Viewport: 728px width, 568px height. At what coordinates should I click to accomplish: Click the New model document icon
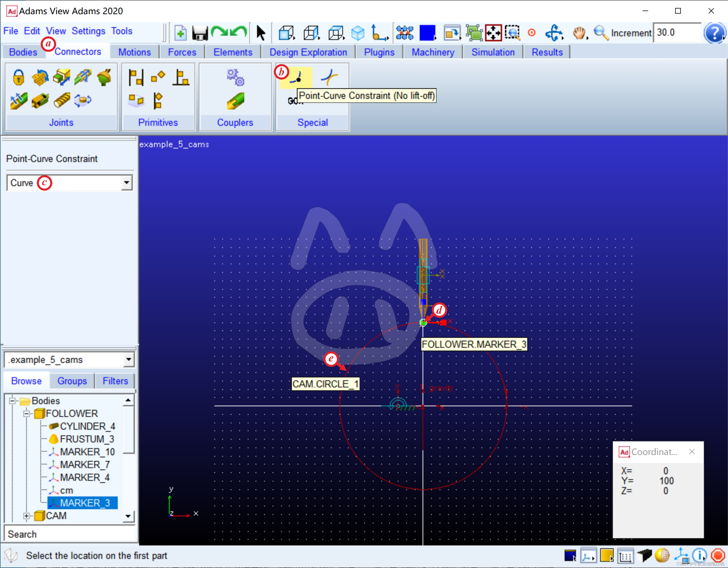click(x=180, y=33)
